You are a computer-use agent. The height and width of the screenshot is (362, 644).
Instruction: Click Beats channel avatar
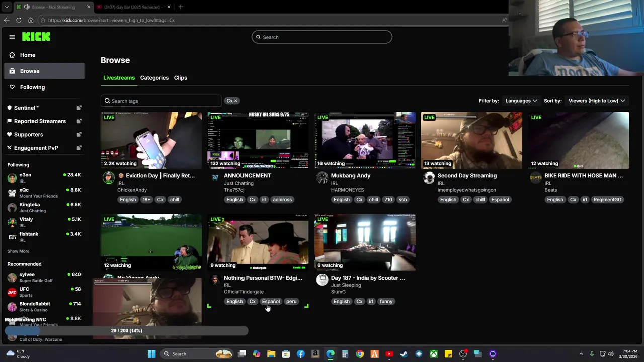[536, 177]
